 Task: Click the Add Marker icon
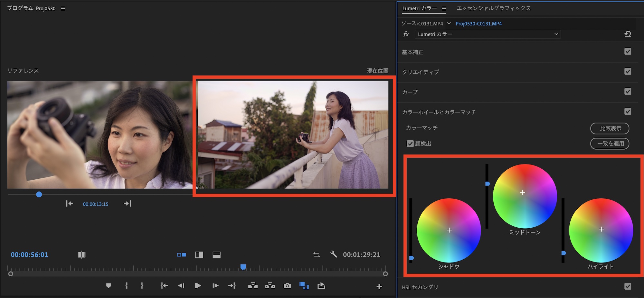pos(109,286)
